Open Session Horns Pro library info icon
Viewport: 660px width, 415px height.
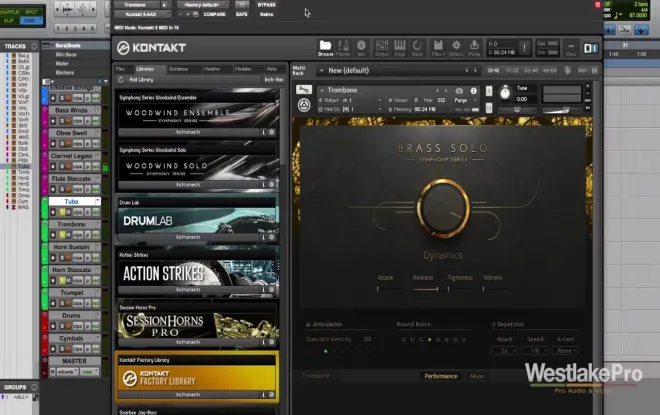(x=263, y=342)
